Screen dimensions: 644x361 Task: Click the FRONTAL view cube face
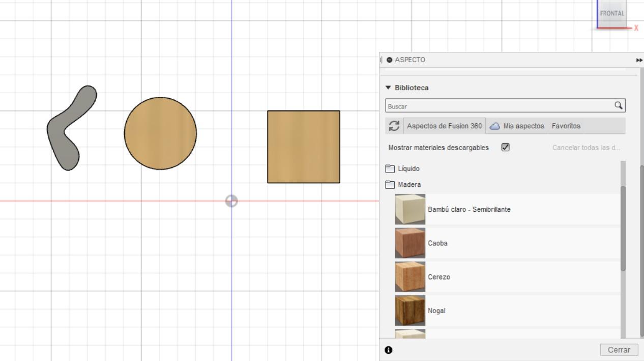pyautogui.click(x=612, y=14)
